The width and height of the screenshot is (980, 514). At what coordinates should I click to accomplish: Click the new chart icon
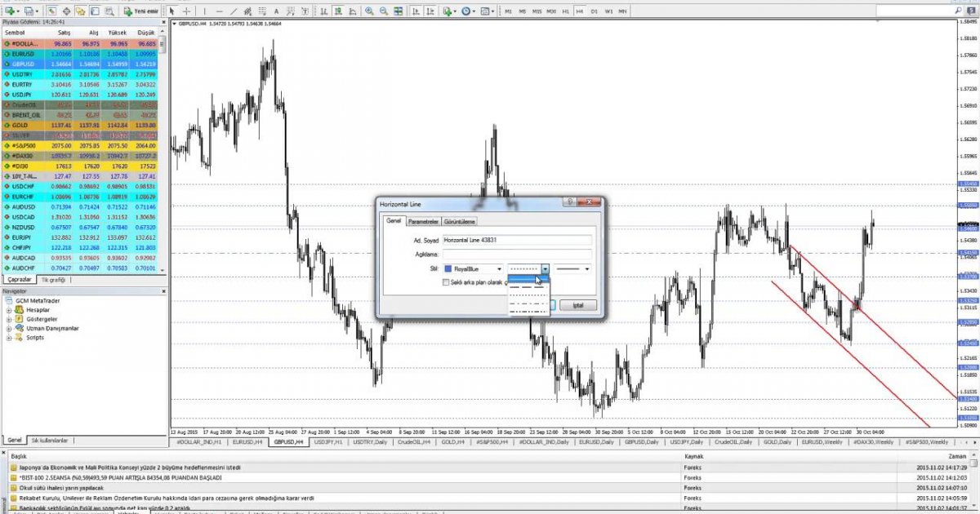10,11
